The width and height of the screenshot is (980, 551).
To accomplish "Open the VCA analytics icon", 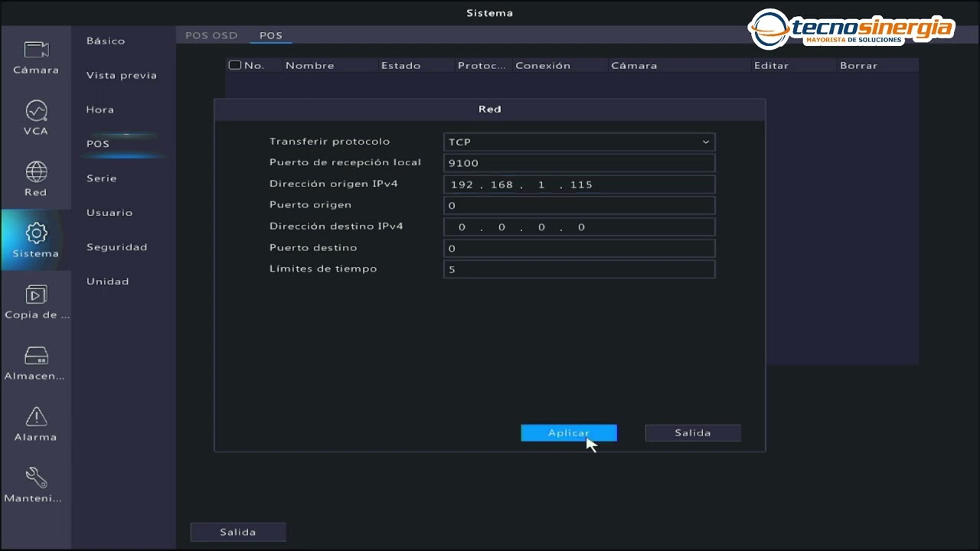I will coord(36,111).
